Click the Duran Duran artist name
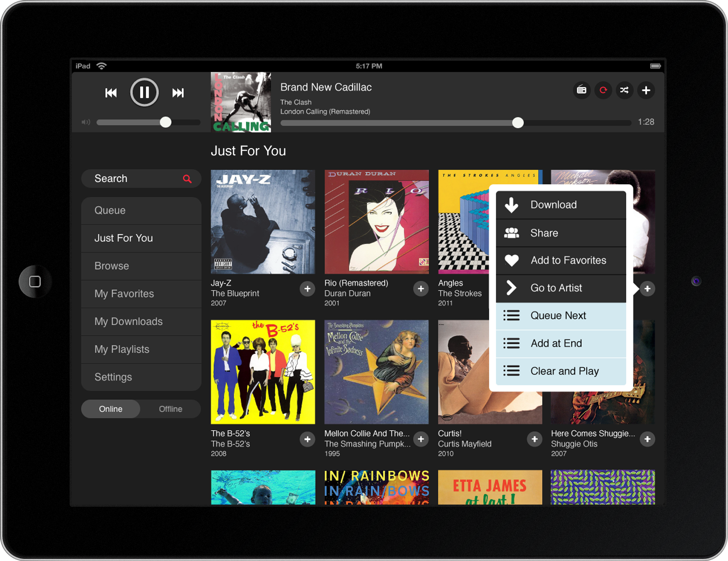The image size is (728, 561). click(348, 293)
